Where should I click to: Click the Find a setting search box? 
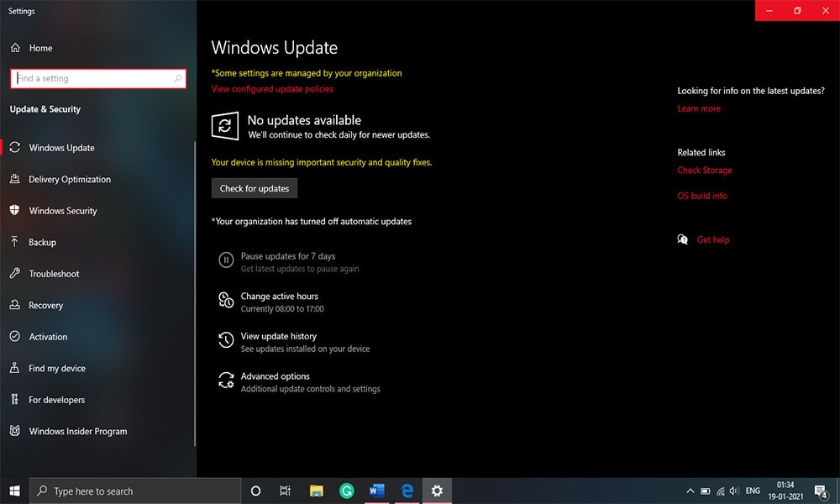coord(98,79)
